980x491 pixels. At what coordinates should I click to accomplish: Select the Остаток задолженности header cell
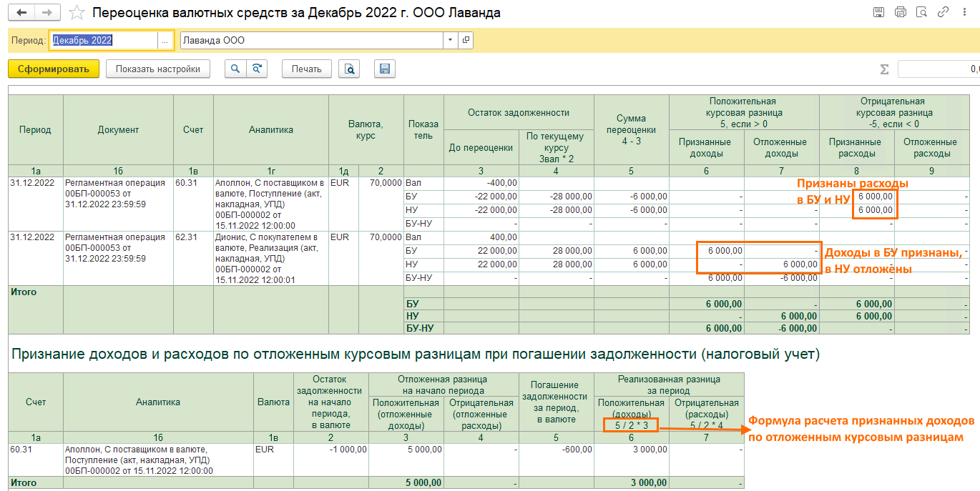(x=519, y=112)
